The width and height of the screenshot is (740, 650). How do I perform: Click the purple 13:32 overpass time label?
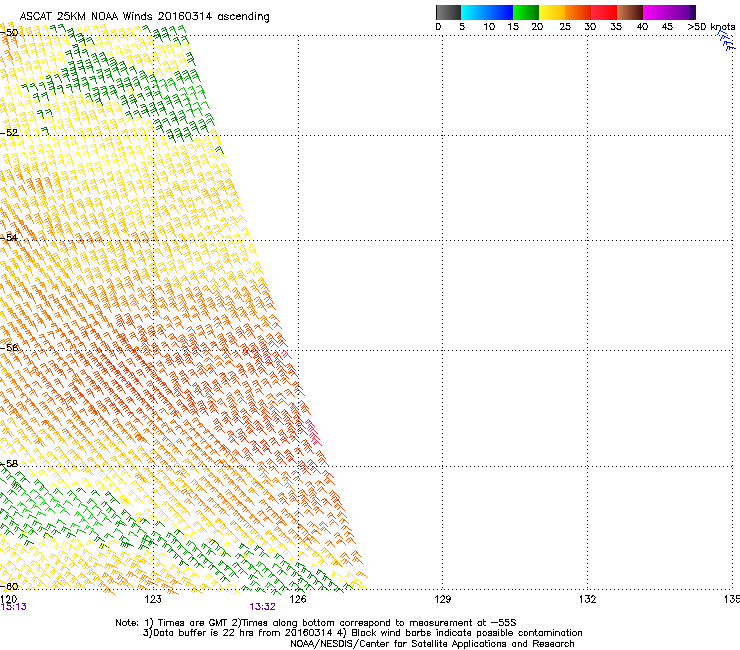(x=262, y=607)
